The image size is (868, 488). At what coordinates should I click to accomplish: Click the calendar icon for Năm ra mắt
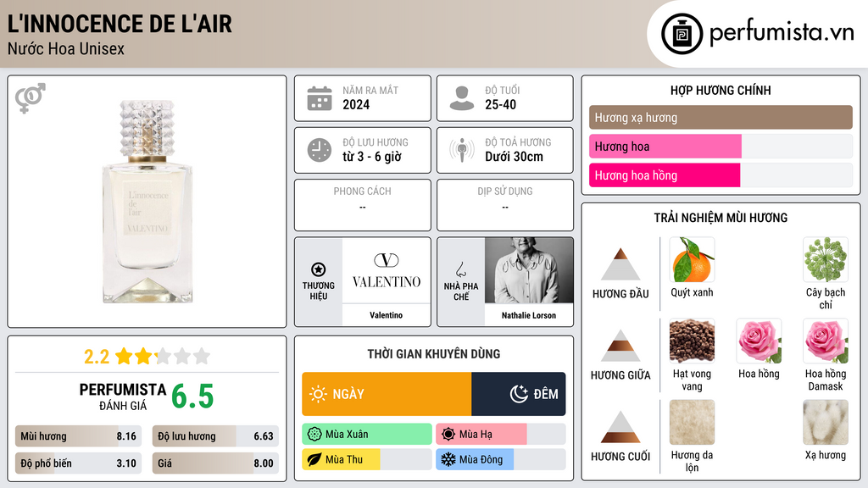[x=320, y=98]
